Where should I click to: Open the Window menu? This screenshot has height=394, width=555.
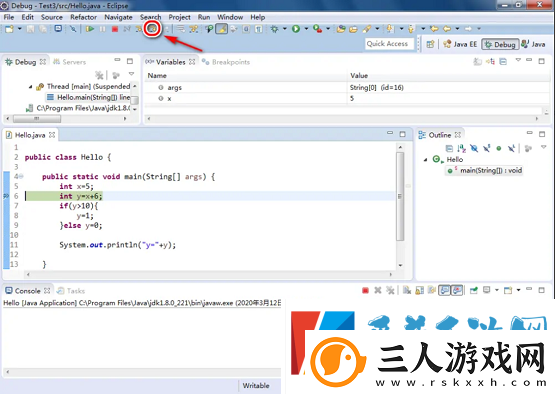click(x=230, y=17)
